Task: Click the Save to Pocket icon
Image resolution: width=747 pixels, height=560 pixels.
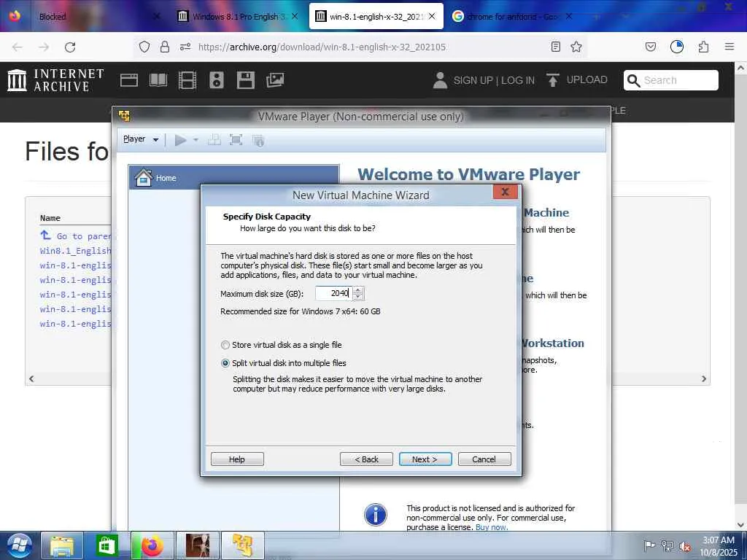Action: [x=650, y=47]
